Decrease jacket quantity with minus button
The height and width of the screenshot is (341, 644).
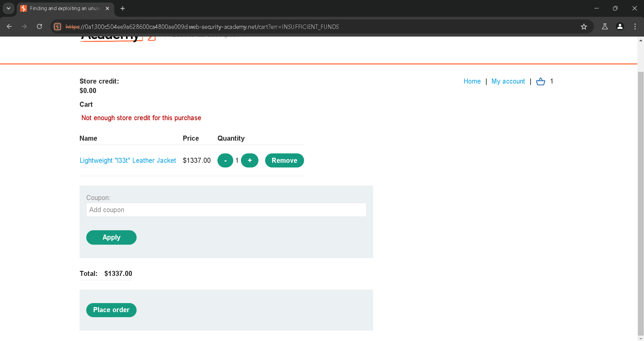coord(225,160)
